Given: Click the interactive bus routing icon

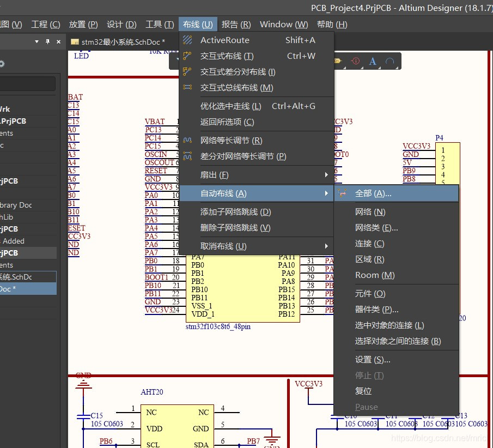Looking at the screenshot, I should [187, 87].
